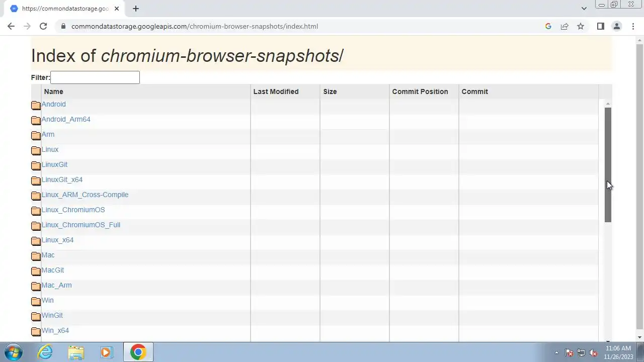Open the Mac folder link
Image resolution: width=644 pixels, height=362 pixels.
pyautogui.click(x=48, y=255)
